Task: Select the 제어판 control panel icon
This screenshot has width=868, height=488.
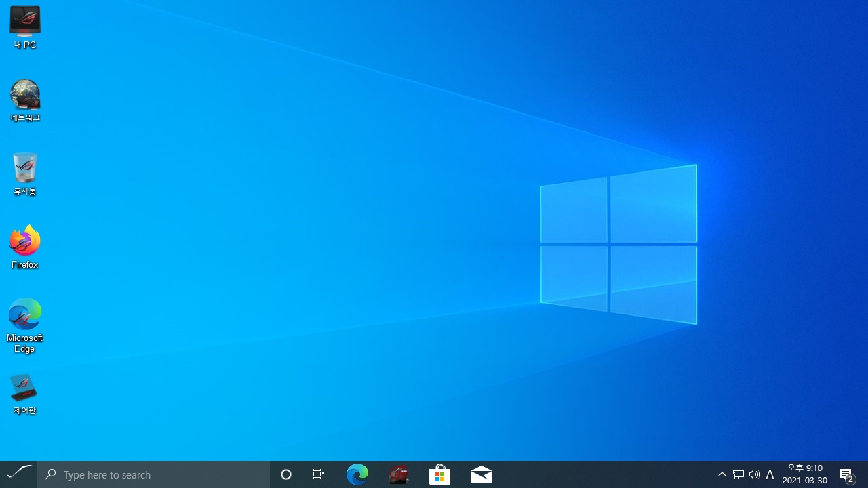Action: pyautogui.click(x=25, y=394)
